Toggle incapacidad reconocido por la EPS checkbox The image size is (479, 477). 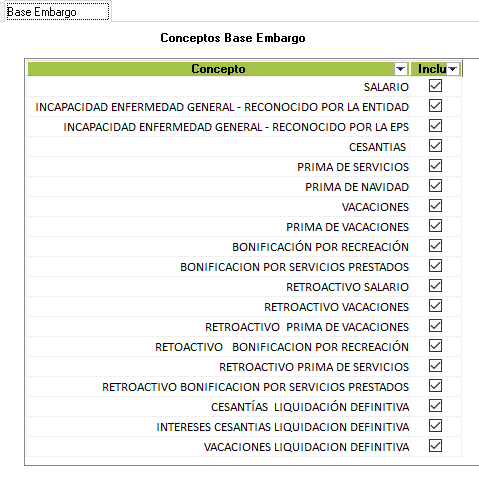coord(435,126)
